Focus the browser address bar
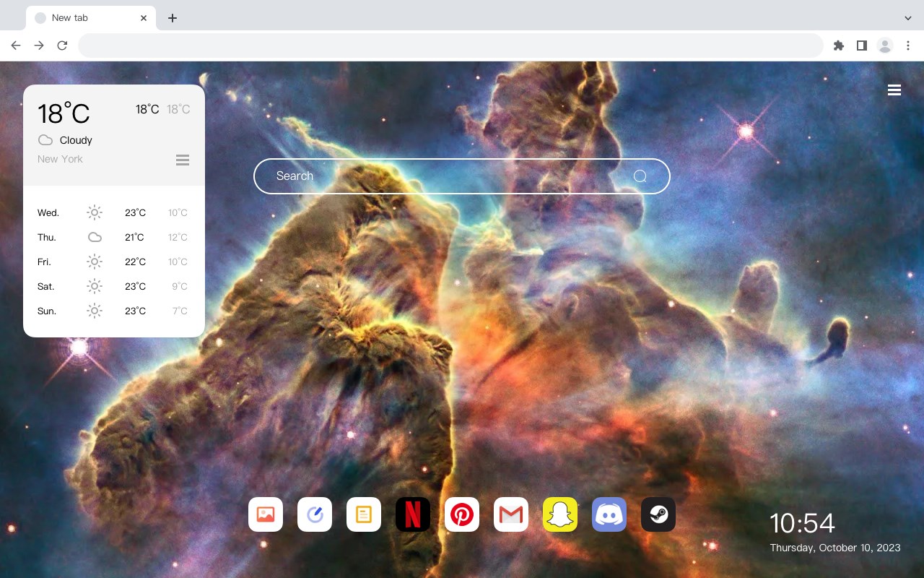 click(x=450, y=46)
